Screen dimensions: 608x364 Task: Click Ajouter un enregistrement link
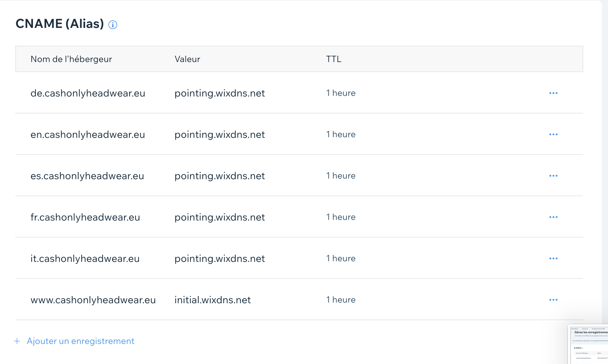[81, 341]
